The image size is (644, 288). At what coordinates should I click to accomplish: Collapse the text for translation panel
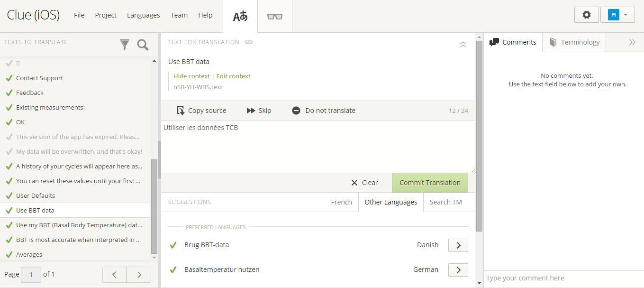click(463, 45)
